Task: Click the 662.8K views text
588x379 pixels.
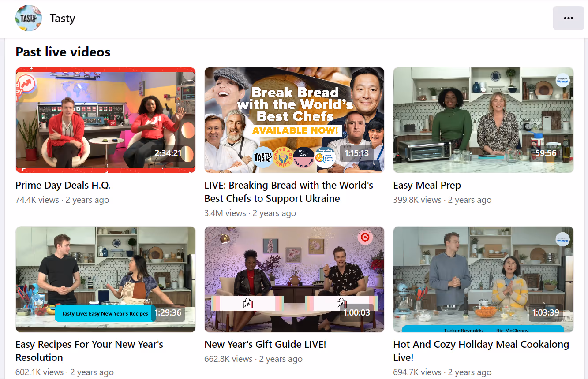Action: point(228,359)
